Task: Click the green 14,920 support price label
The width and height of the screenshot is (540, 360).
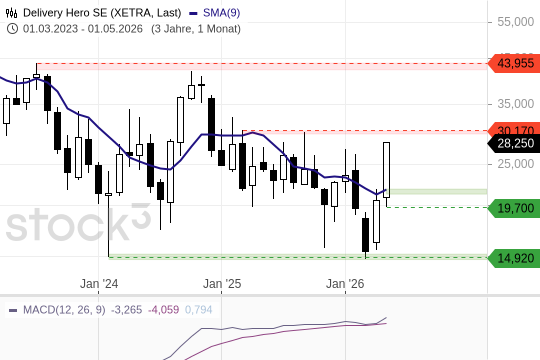Action: [x=514, y=258]
